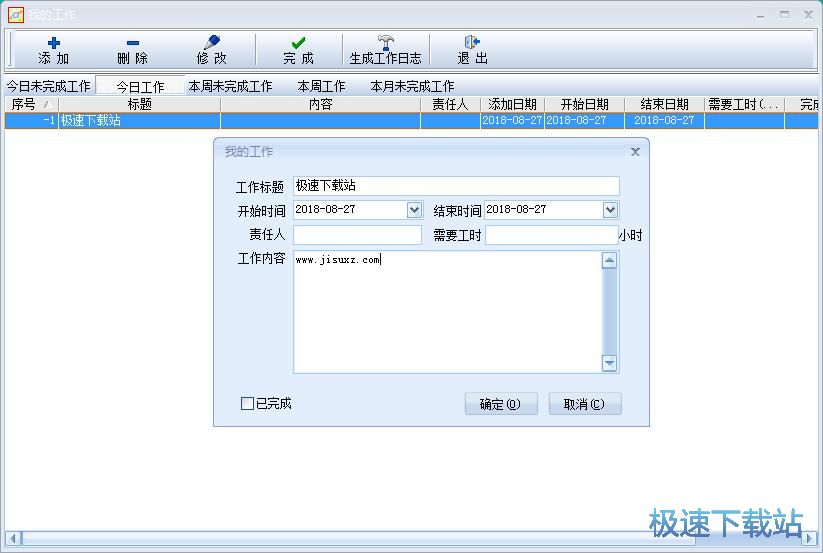The height and width of the screenshot is (553, 823).
Task: Close the 我的工作 dialog
Action: [635, 152]
